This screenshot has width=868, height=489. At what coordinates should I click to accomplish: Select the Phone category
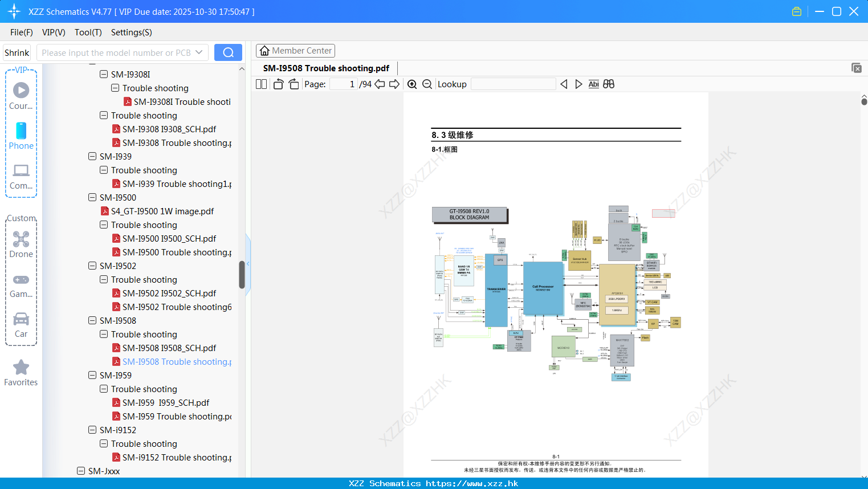(x=21, y=136)
